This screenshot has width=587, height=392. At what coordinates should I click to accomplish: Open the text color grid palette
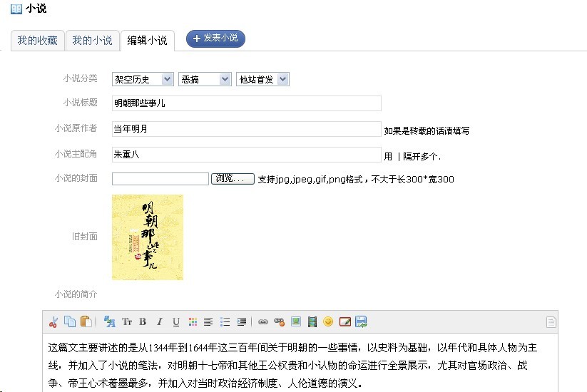(193, 321)
